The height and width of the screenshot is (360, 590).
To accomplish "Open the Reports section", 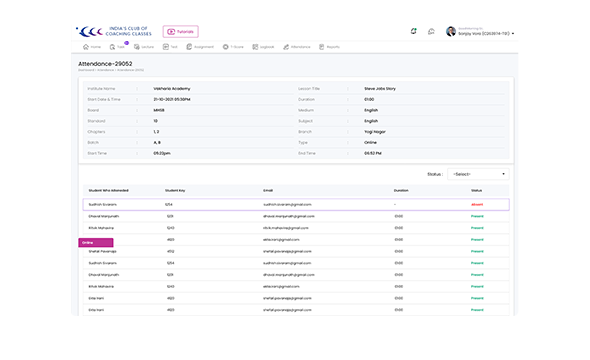I will click(x=329, y=47).
